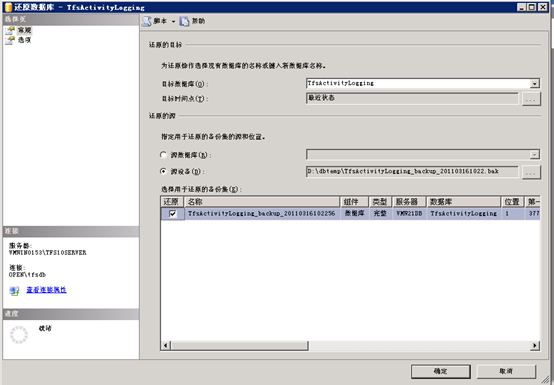Close the restore database dialog
The width and height of the screenshot is (554, 385).
[x=543, y=7]
